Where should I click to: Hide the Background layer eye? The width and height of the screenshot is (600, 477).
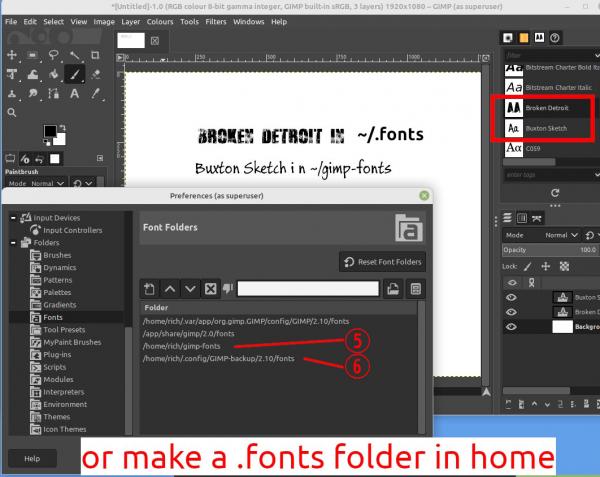pyautogui.click(x=512, y=327)
